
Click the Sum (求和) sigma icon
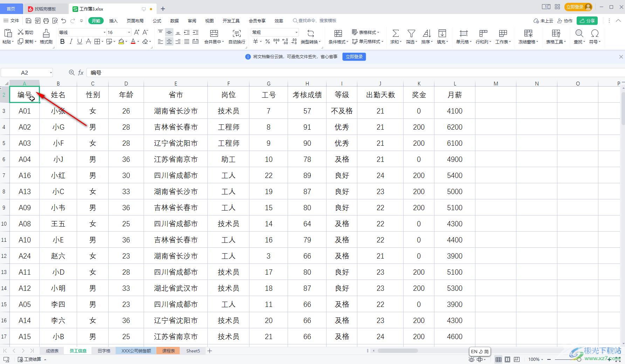(396, 33)
